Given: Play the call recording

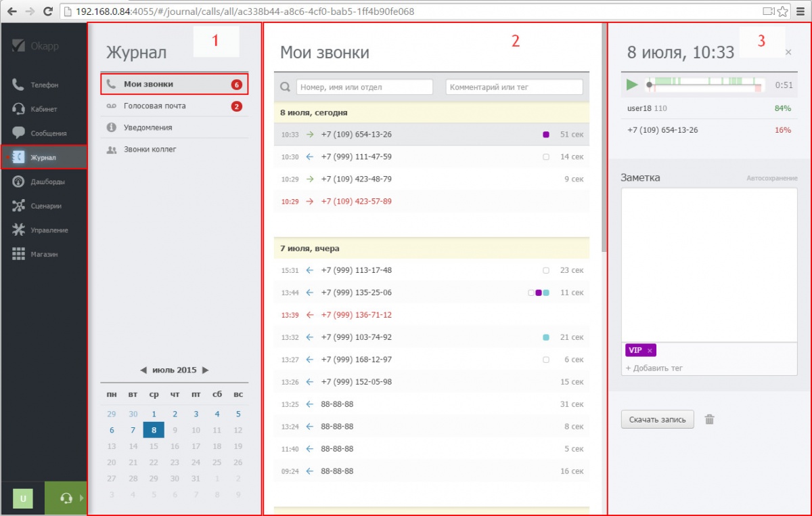Looking at the screenshot, I should 632,85.
